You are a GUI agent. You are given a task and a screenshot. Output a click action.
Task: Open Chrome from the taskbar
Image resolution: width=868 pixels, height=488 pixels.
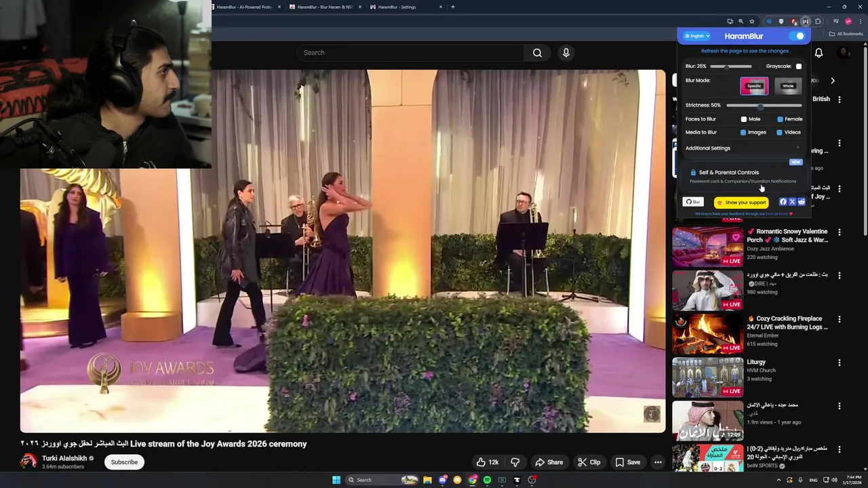[472, 480]
